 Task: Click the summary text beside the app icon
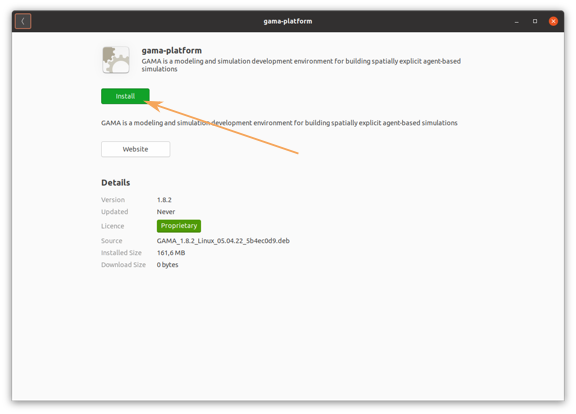[x=301, y=65]
